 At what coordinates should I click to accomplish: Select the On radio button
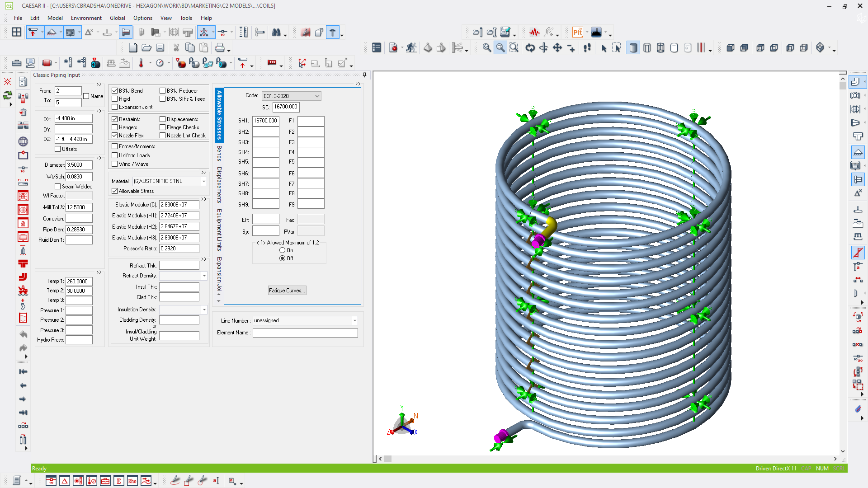click(x=283, y=250)
